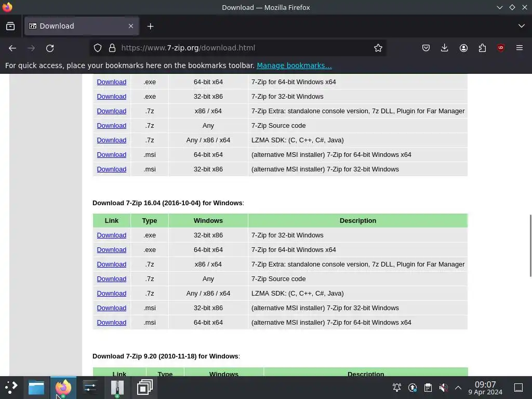
Task: List all tabs dropdown arrow
Action: (x=522, y=26)
